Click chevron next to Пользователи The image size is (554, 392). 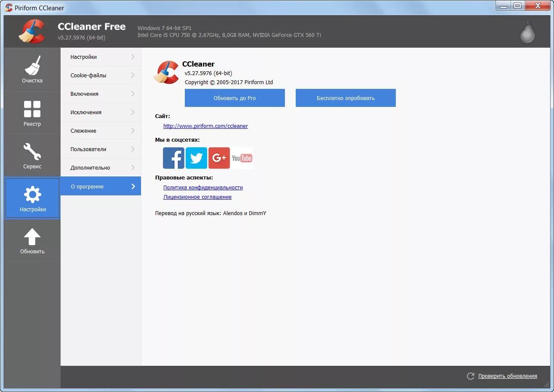click(x=133, y=149)
